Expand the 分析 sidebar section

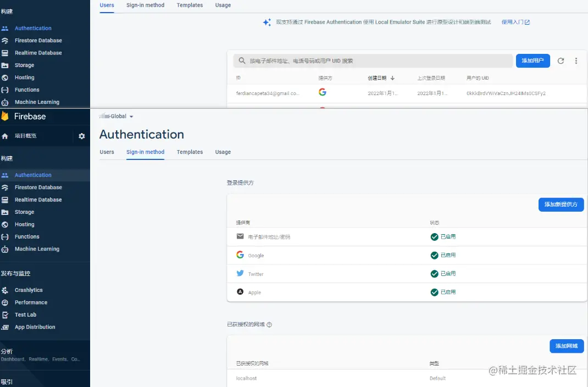[x=7, y=351]
